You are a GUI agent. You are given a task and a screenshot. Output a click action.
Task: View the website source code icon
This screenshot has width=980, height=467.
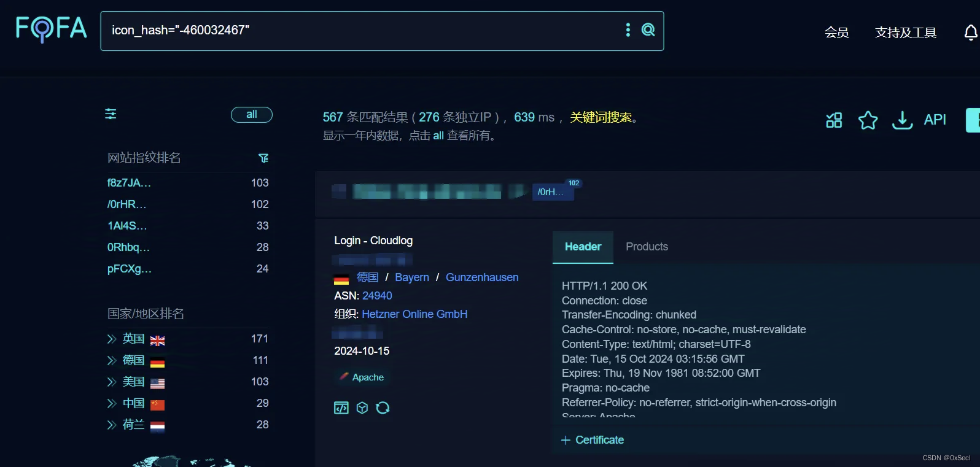click(341, 407)
